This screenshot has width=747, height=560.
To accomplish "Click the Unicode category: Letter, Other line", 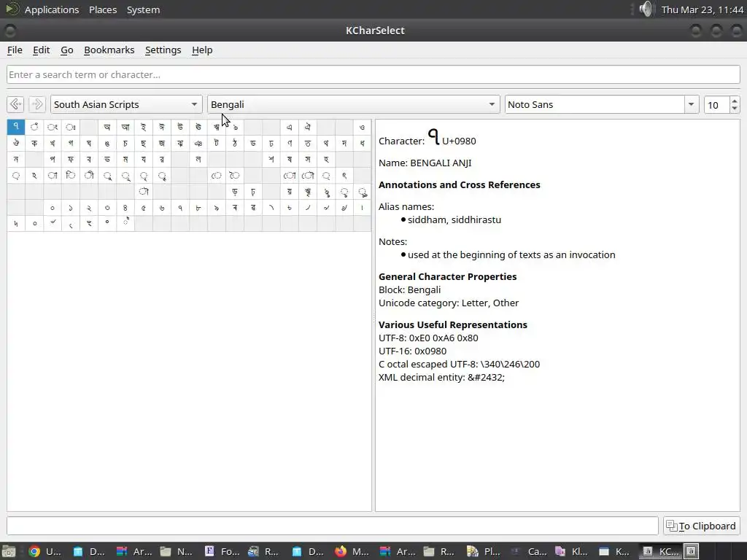I will pyautogui.click(x=449, y=303).
